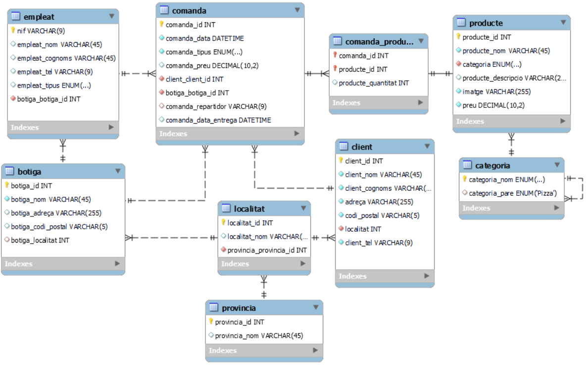Open the dropdown arrow on the comanda table header
The width and height of the screenshot is (588, 366).
[297, 10]
